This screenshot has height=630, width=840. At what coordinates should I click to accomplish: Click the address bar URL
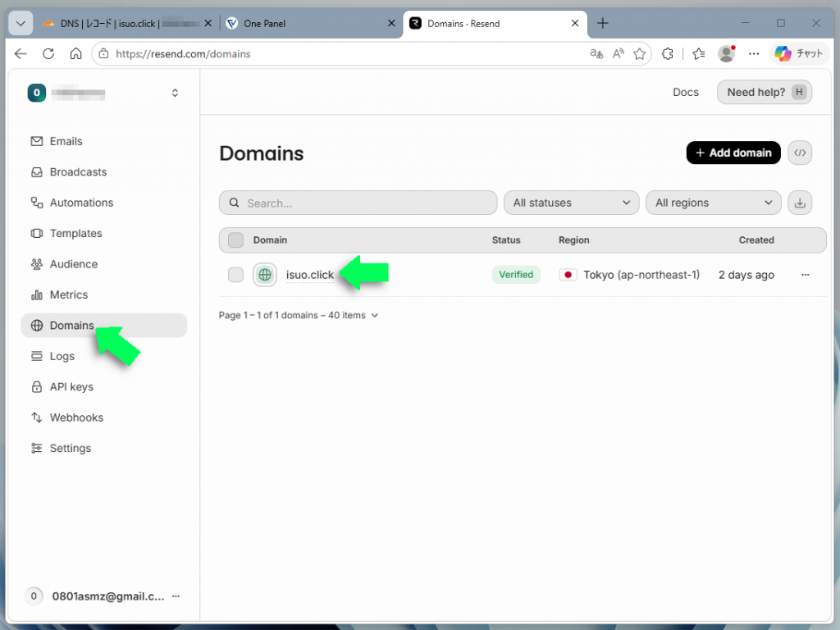click(x=183, y=54)
